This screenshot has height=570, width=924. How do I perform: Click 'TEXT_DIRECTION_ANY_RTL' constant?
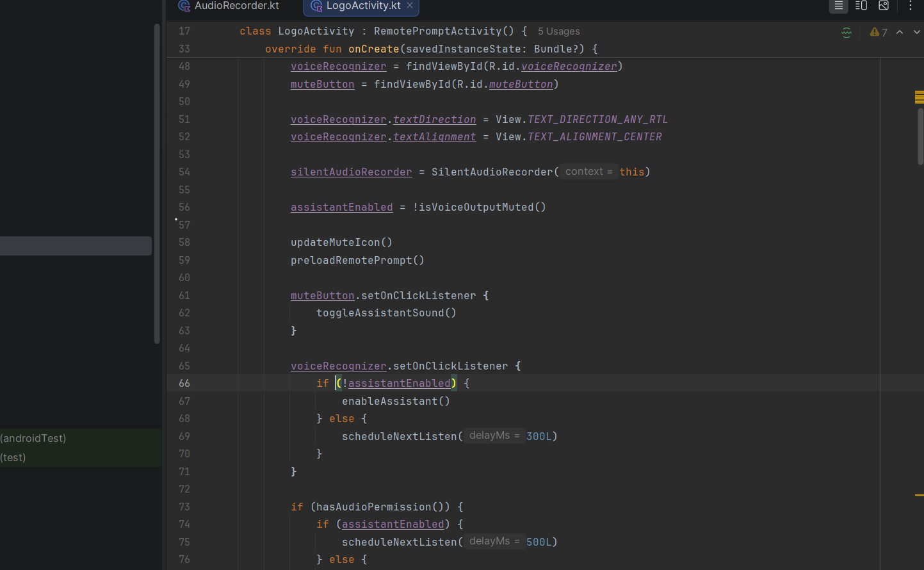(597, 119)
